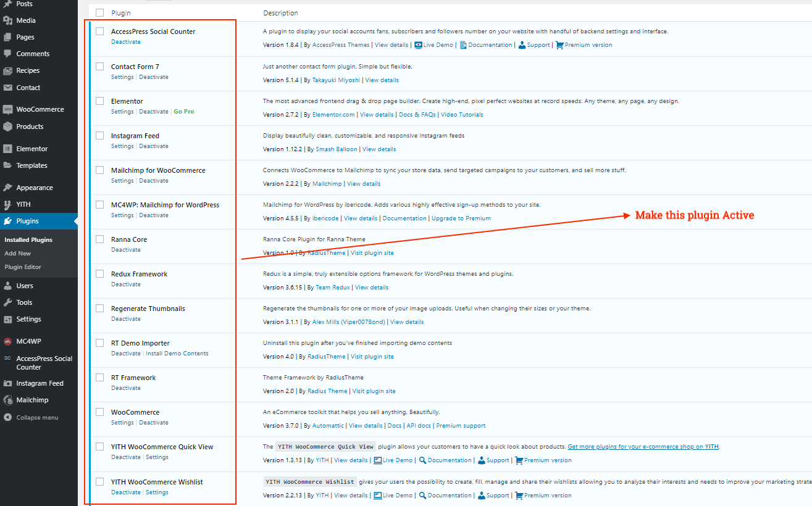The image size is (812, 506).
Task: Click the Premium version cart icon for AccessPress
Action: point(559,45)
